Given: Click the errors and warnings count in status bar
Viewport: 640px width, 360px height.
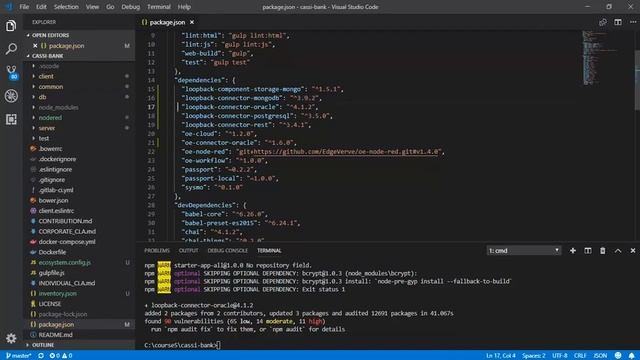Looking at the screenshot, I should point(61,356).
